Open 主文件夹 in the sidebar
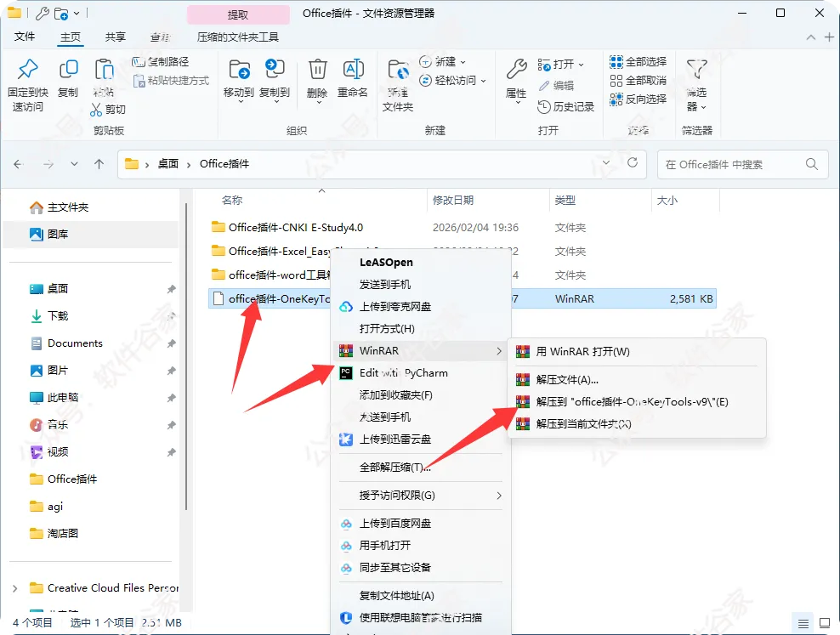 tap(68, 207)
